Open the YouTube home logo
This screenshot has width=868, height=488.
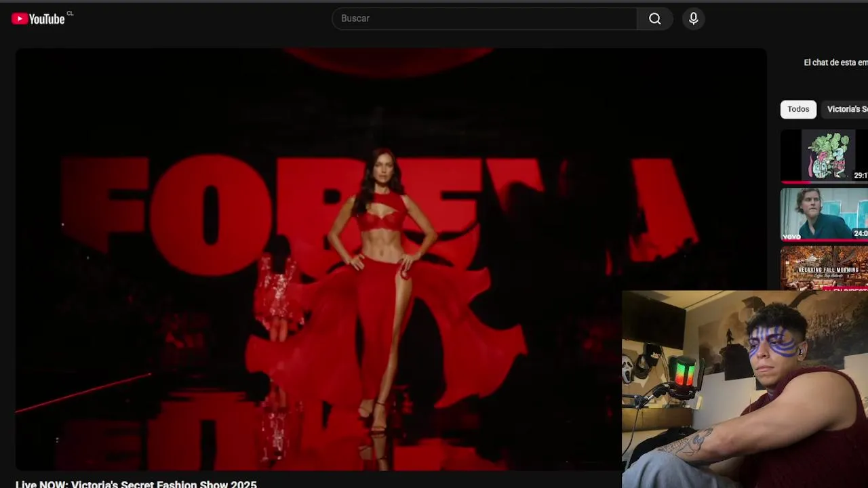click(x=39, y=19)
